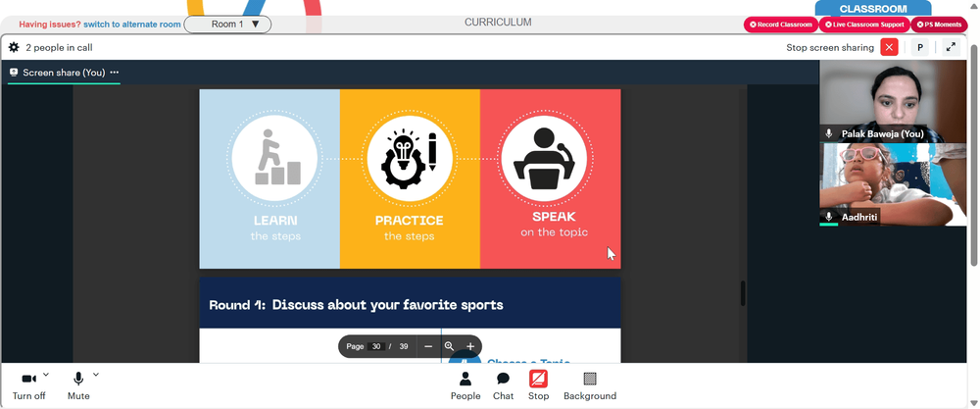This screenshot has width=980, height=409.
Task: Select the Screen share (You) tab
Action: [64, 73]
